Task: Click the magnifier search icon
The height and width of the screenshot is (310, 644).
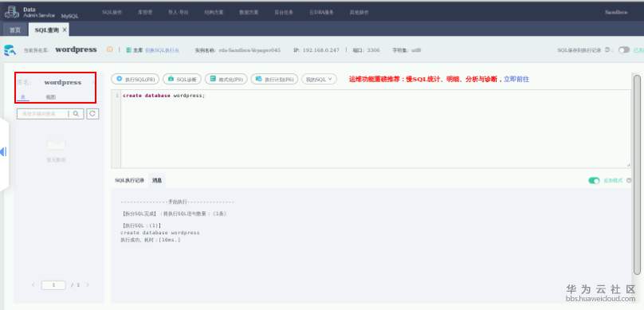Action: tap(76, 114)
